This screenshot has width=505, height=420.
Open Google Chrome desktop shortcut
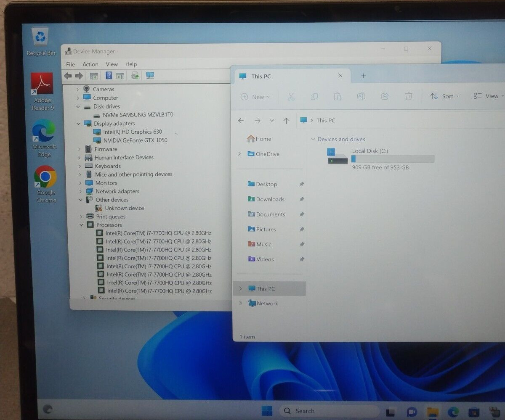45,184
